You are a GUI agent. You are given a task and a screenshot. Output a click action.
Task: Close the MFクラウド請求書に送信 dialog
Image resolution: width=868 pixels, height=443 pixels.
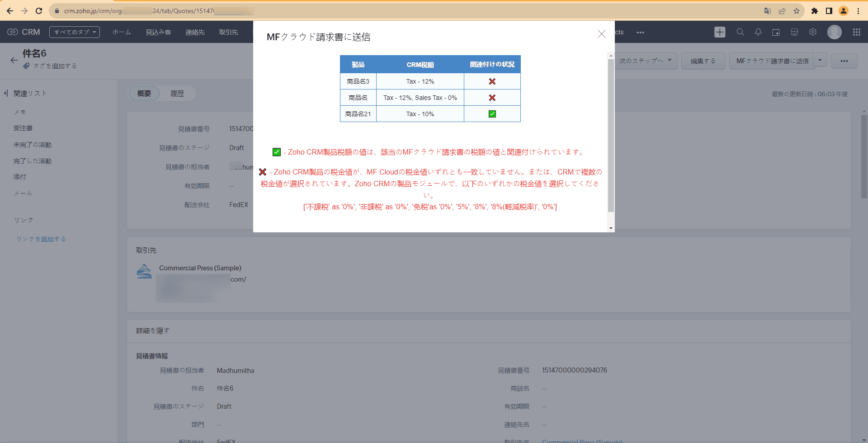pos(601,34)
